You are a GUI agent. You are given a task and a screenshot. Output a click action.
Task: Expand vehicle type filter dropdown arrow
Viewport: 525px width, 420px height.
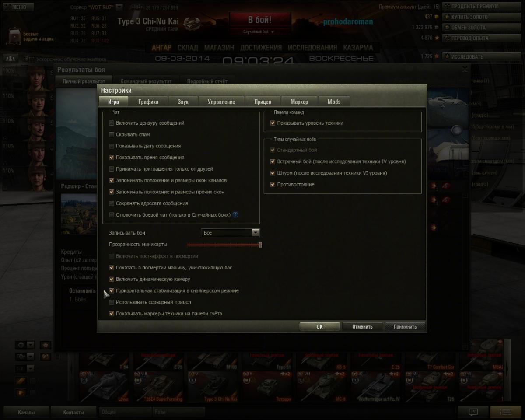pos(31,357)
